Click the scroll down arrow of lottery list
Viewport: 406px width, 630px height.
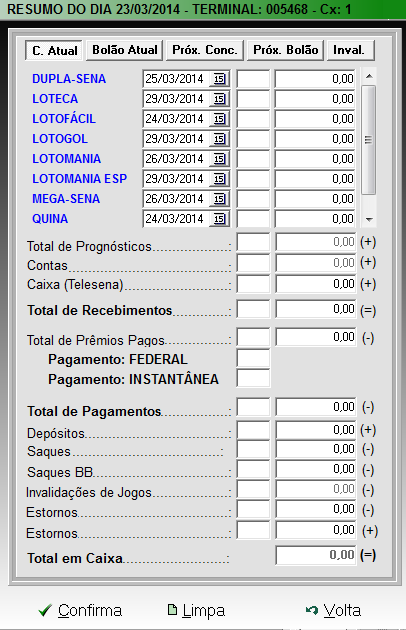pos(369,220)
